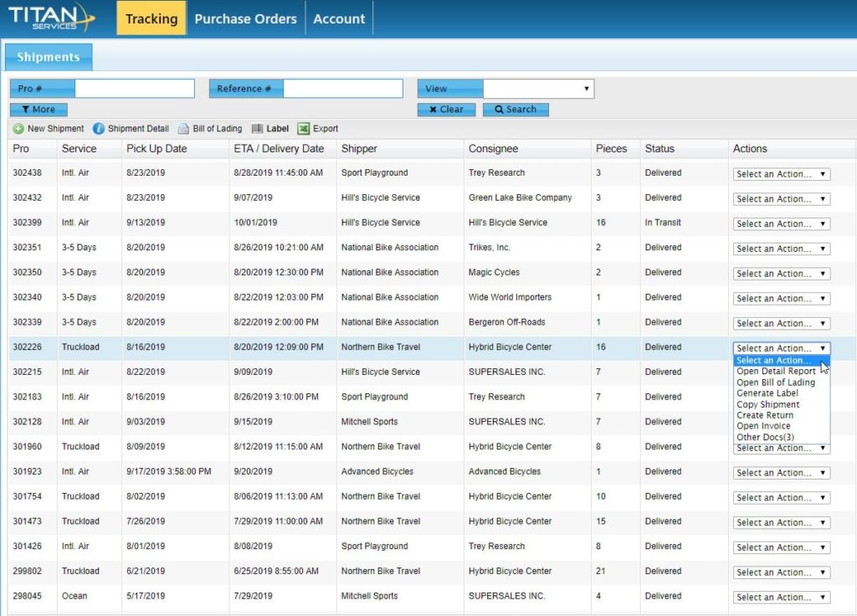Open the Account tab
This screenshot has width=857, height=616.
pyautogui.click(x=339, y=18)
